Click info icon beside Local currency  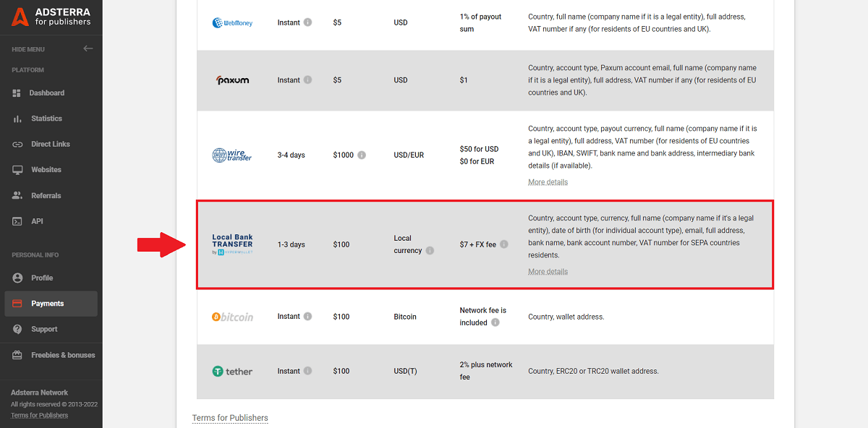click(x=430, y=251)
